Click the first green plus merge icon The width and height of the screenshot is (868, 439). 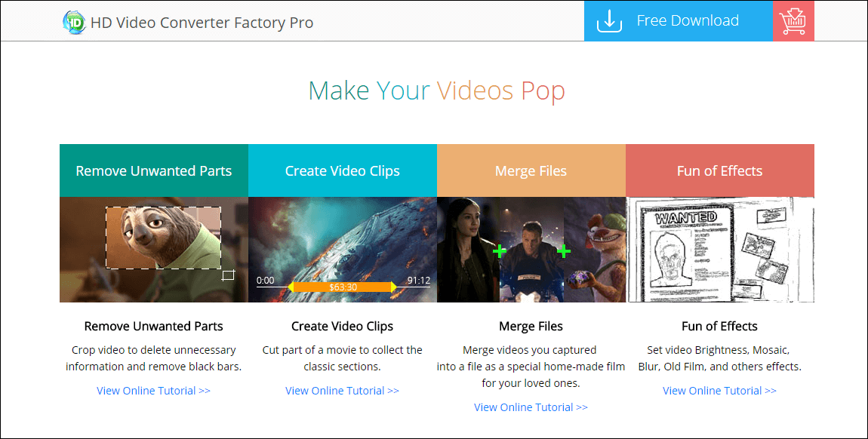click(x=500, y=252)
